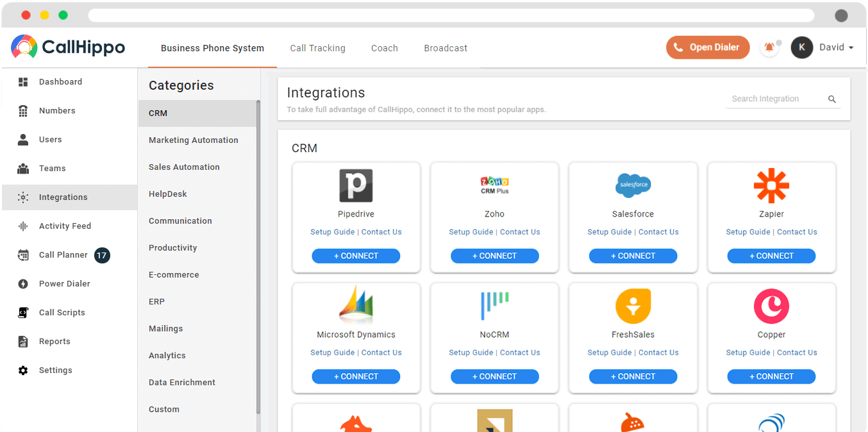Open the David account dropdown arrow
This screenshot has width=868, height=432.
click(x=851, y=48)
